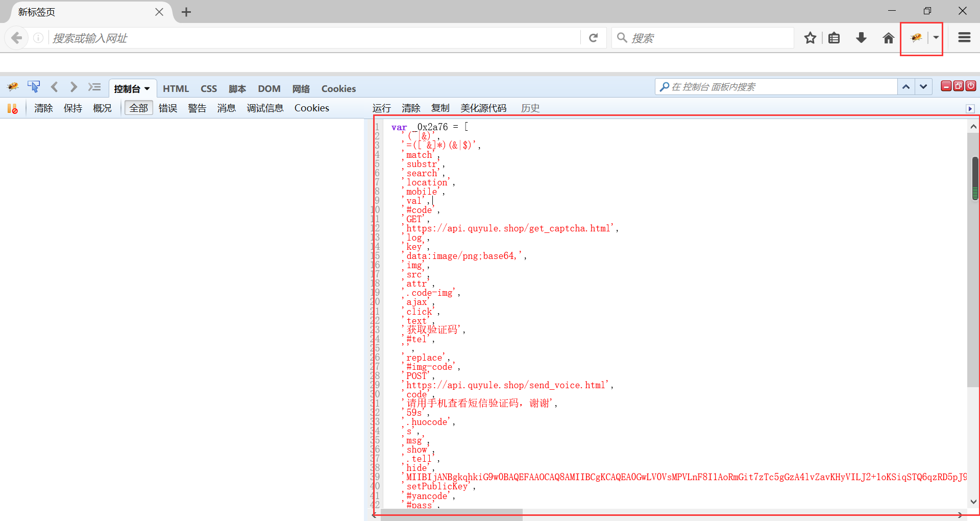Viewport: 980px width, 521px height.
Task: Click the code editor scroll down arrow
Action: [973, 502]
